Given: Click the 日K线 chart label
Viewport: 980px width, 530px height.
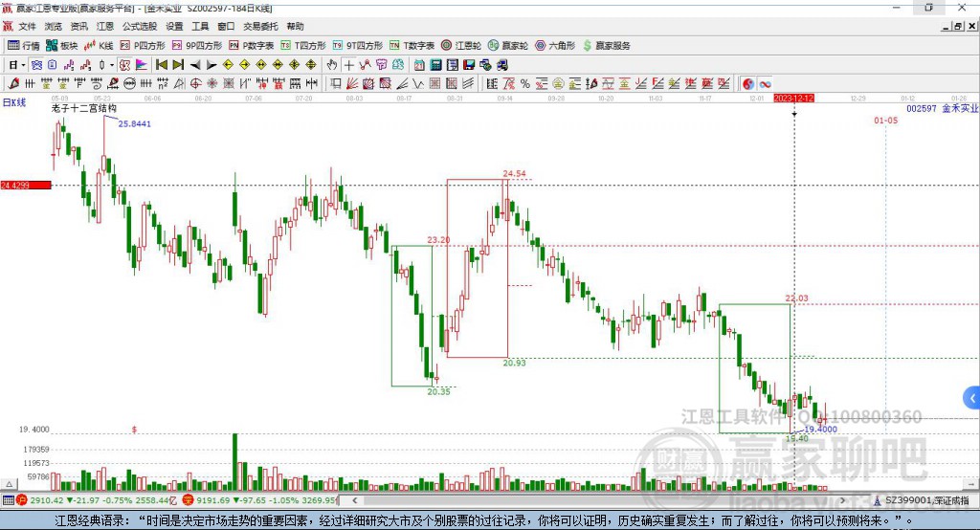Looking at the screenshot, I should tap(14, 102).
